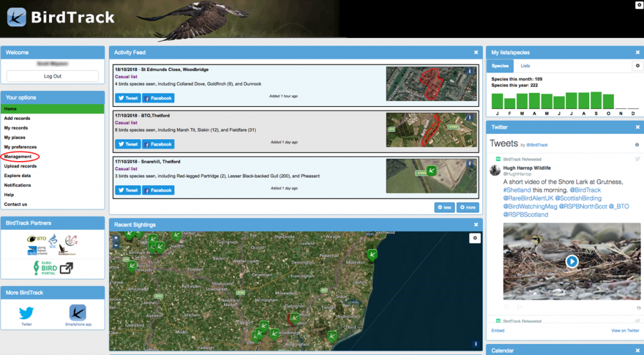
Task: Click View on Twitter link
Action: [x=625, y=331]
